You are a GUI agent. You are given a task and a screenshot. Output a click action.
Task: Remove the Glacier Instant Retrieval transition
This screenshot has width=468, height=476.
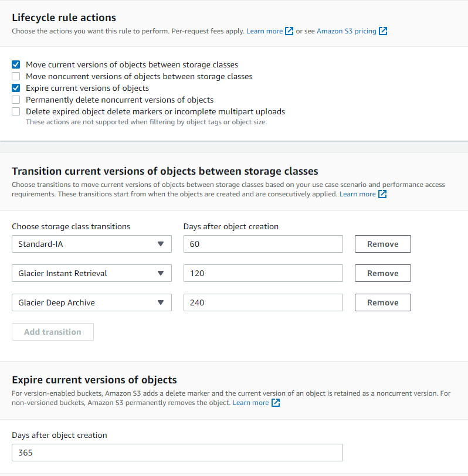382,273
